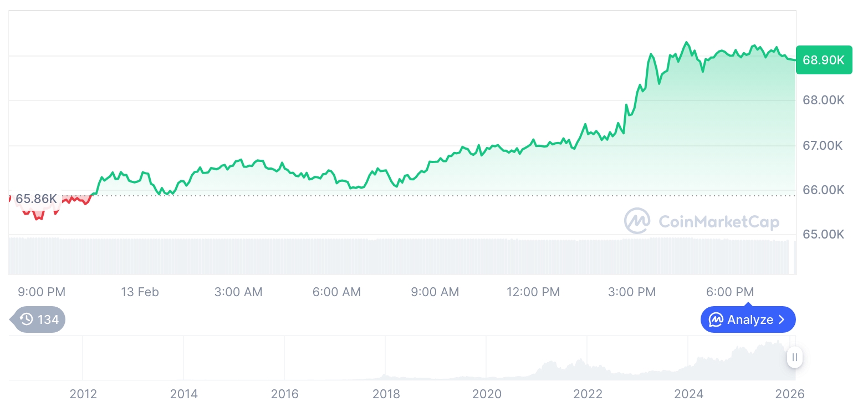
Task: Select 2018 on the overview timeline
Action: (386, 394)
